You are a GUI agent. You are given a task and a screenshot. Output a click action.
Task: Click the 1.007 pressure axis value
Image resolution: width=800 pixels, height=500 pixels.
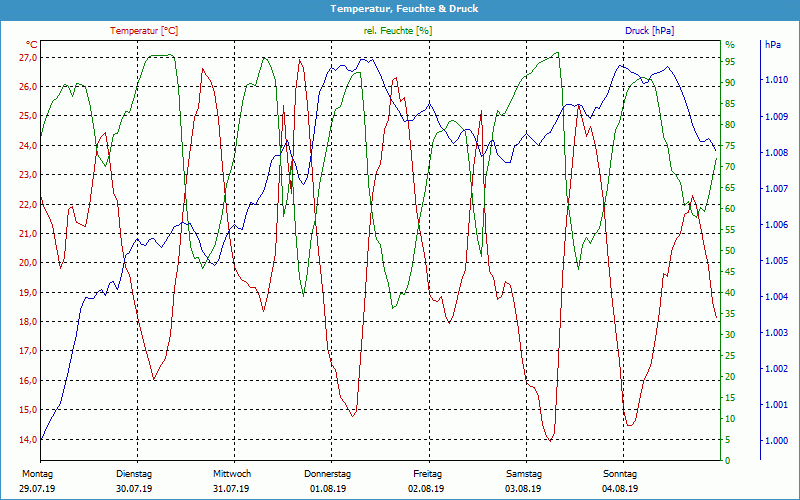coord(776,189)
